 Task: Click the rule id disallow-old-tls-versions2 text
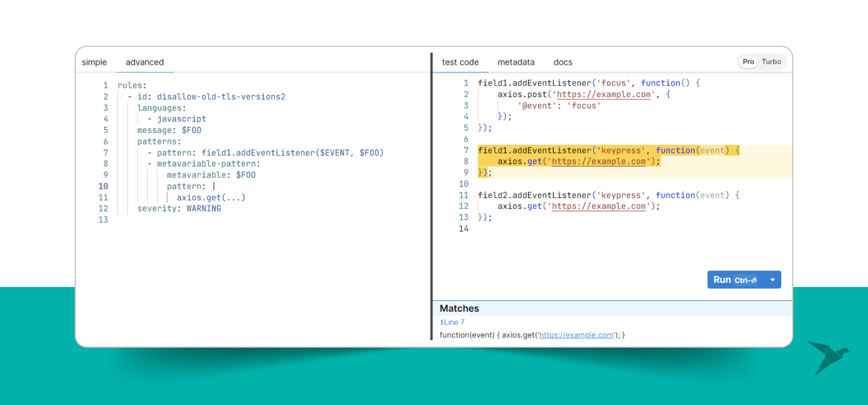(x=220, y=97)
